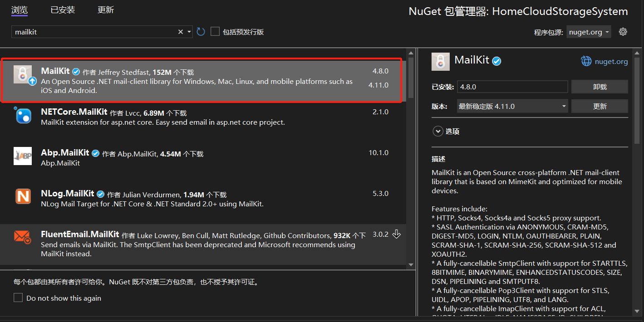Clear the mailkit search text with X
The width and height of the screenshot is (644, 322).
(181, 32)
